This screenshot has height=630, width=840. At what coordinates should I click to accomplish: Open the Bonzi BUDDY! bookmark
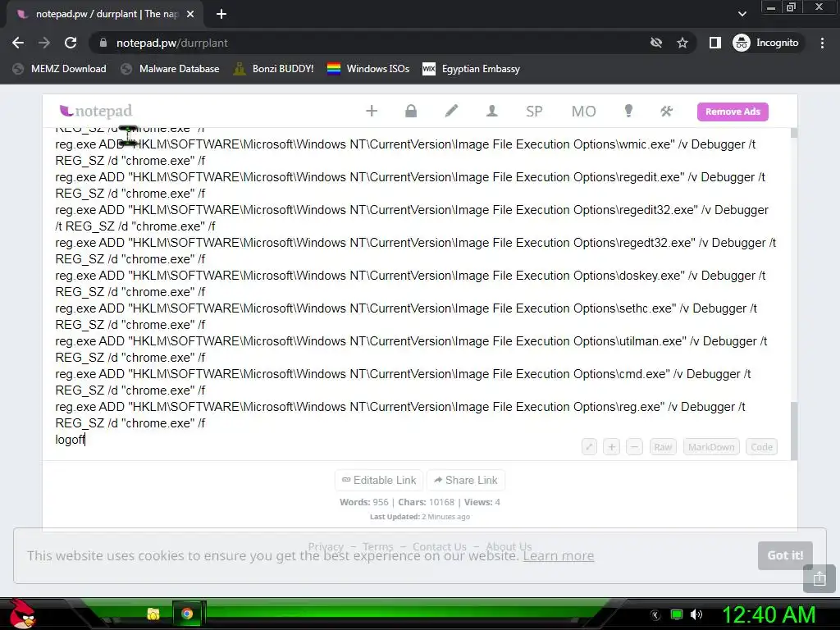pos(274,69)
